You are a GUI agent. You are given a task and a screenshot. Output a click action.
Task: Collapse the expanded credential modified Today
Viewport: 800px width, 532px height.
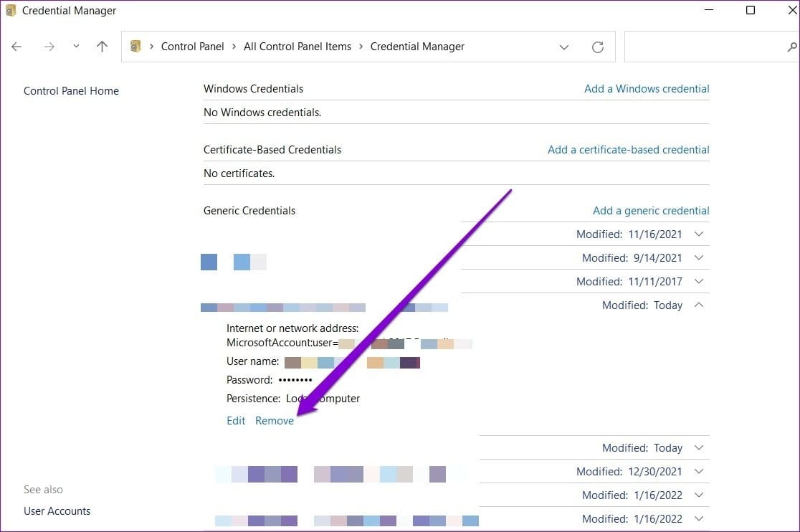pyautogui.click(x=699, y=305)
